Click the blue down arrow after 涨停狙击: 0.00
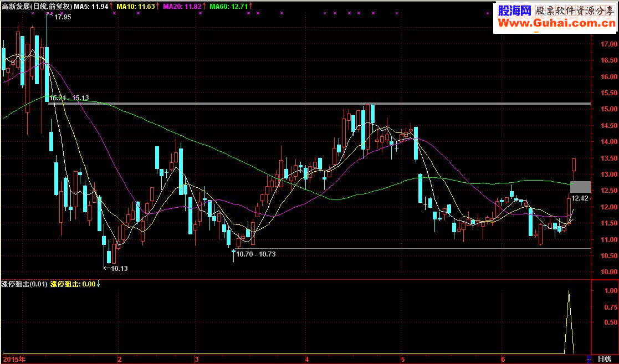This screenshot has height=364, width=619. pos(98,284)
